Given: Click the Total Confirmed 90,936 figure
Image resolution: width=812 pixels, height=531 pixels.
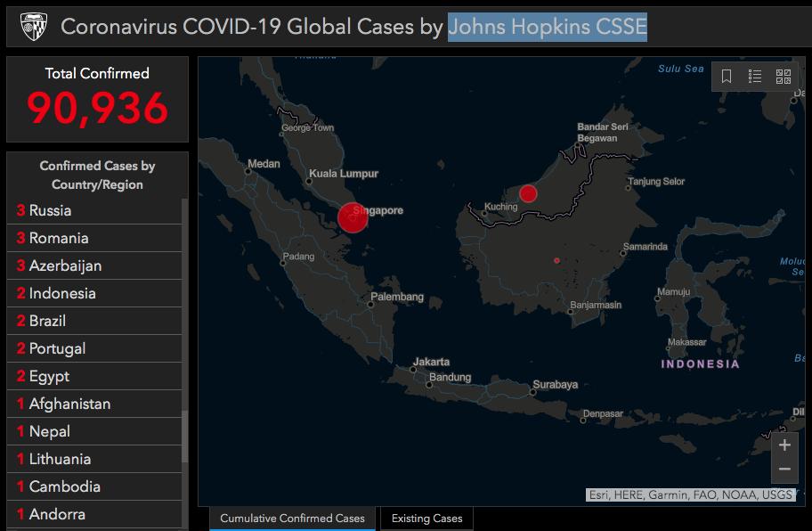Looking at the screenshot, I should point(97,108).
